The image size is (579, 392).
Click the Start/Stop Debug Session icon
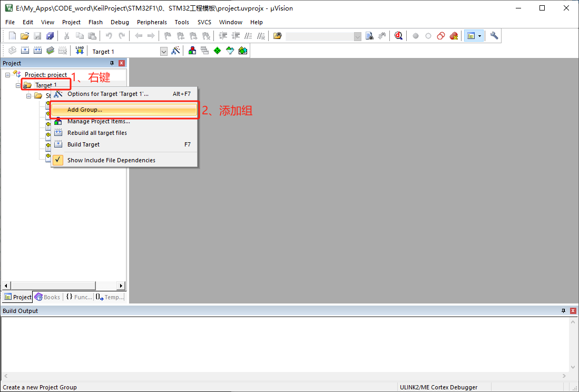(398, 36)
